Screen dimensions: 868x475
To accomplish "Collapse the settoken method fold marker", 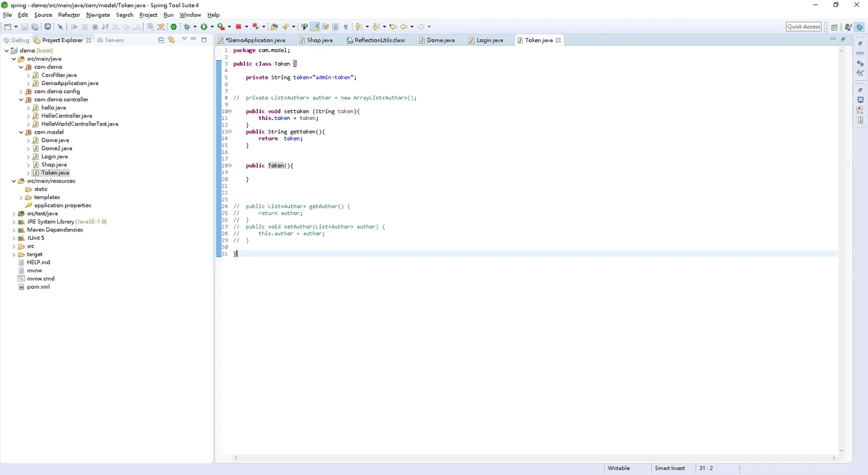I will pyautogui.click(x=230, y=112).
